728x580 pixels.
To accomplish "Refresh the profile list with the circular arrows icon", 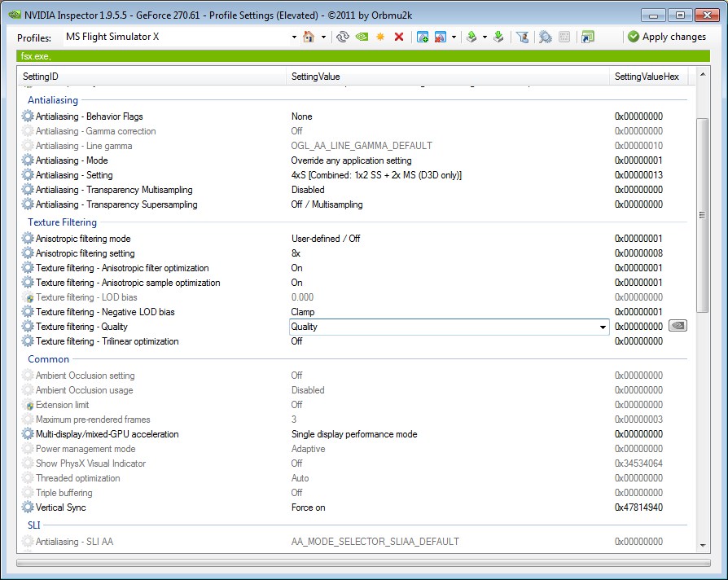I will pyautogui.click(x=343, y=37).
